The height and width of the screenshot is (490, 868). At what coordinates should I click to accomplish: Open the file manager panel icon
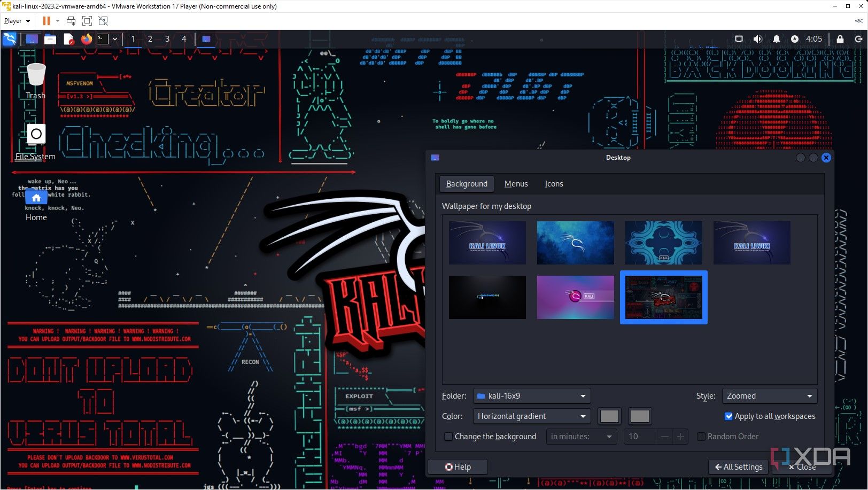[x=50, y=38]
